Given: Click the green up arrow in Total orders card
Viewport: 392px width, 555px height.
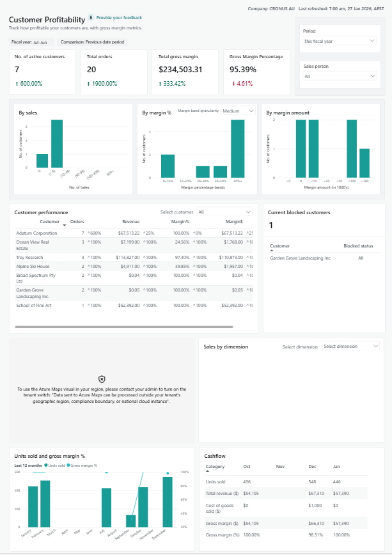Looking at the screenshot, I should pyautogui.click(x=88, y=84).
